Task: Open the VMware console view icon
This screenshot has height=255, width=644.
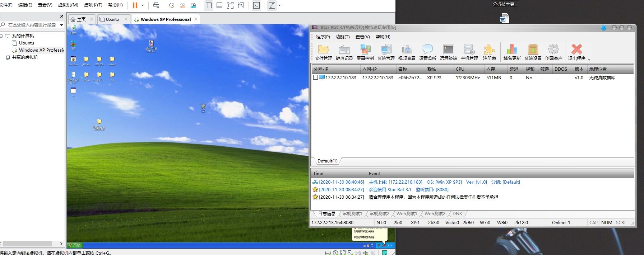Action: click(256, 5)
